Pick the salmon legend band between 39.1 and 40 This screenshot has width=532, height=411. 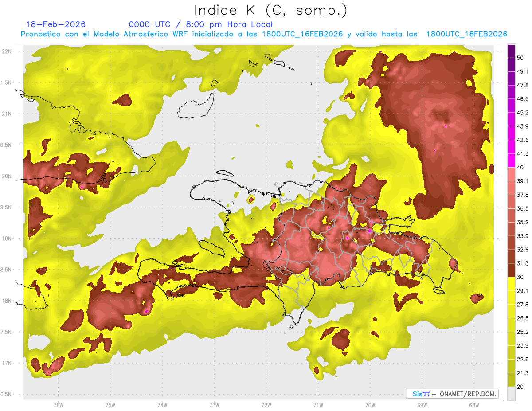click(511, 174)
